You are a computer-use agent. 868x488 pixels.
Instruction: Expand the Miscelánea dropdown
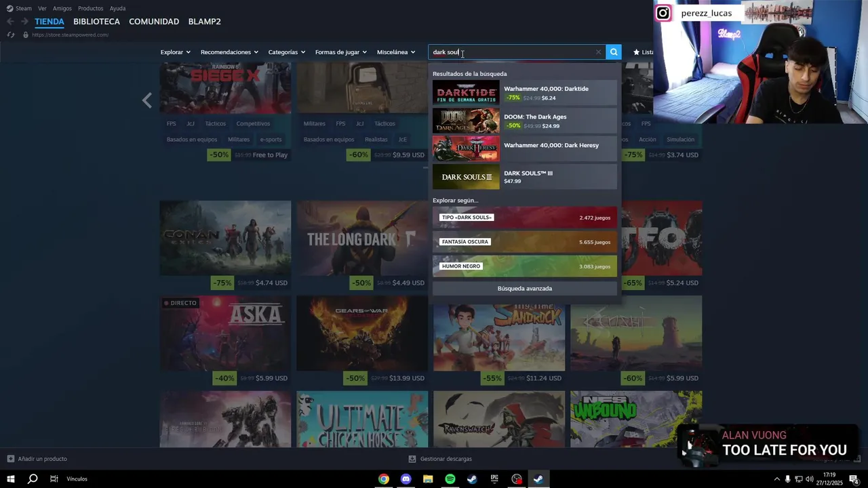point(395,52)
